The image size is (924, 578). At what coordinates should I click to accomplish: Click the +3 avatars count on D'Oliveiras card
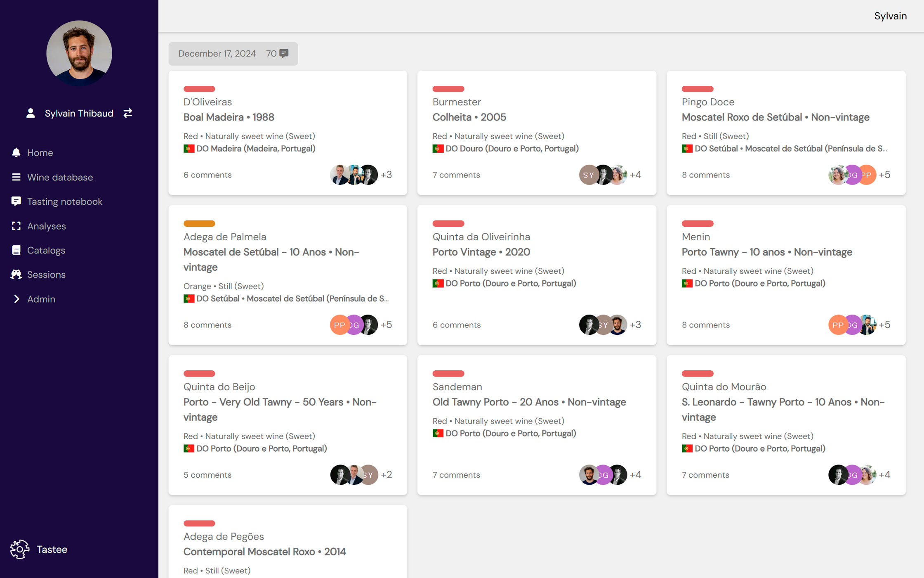(387, 175)
